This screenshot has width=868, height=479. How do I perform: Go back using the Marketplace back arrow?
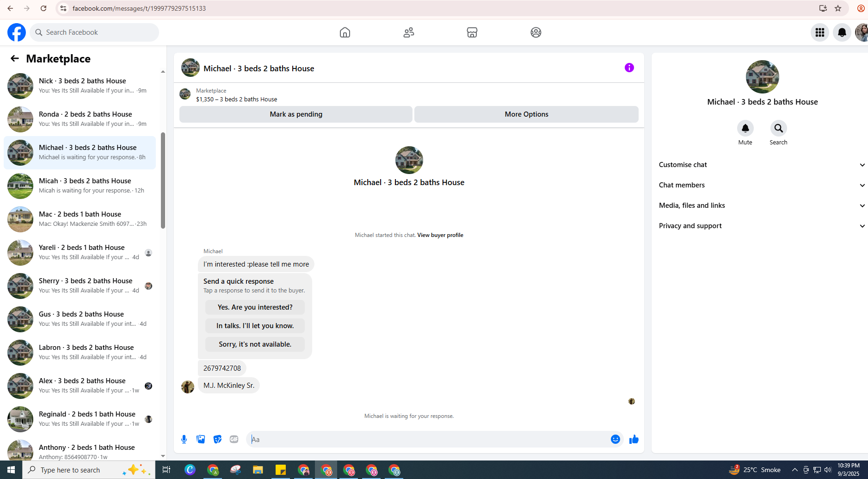(x=15, y=58)
